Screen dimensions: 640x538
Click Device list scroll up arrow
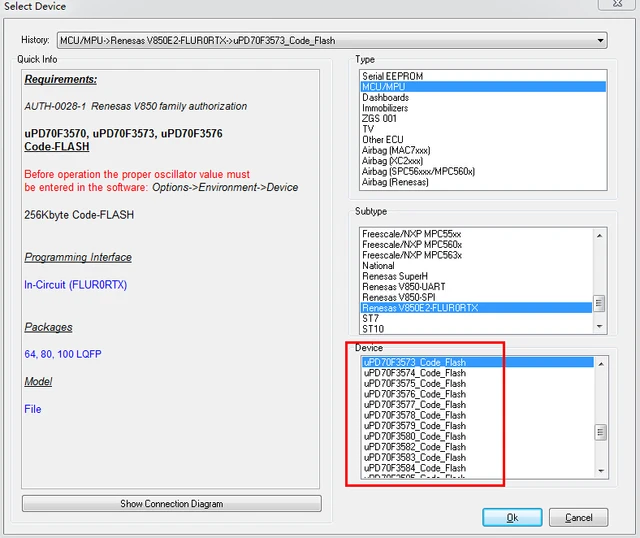(601, 364)
